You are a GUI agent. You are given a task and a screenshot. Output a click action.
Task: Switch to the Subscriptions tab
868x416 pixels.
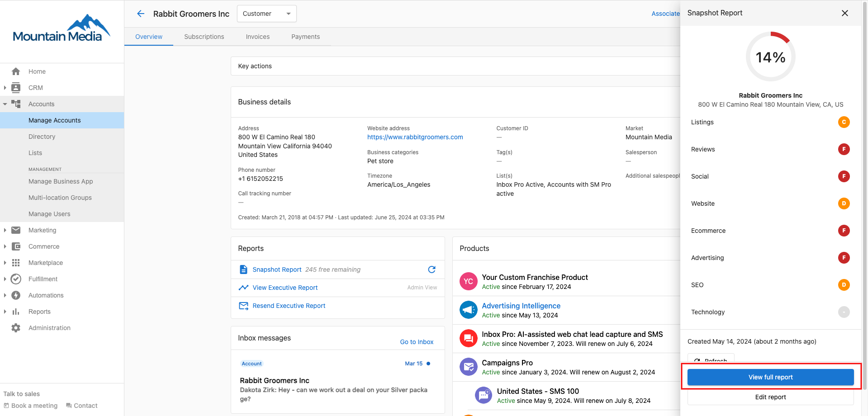point(204,37)
